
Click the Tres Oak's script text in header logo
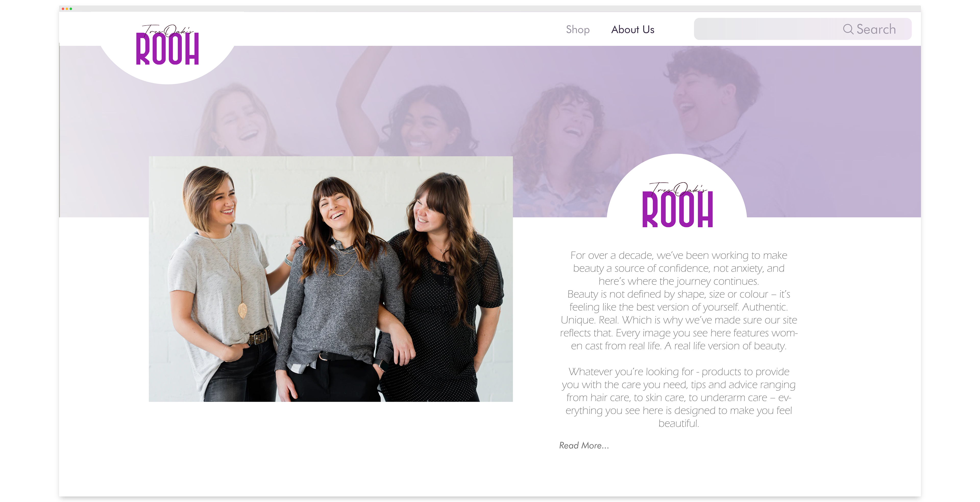[x=167, y=30]
